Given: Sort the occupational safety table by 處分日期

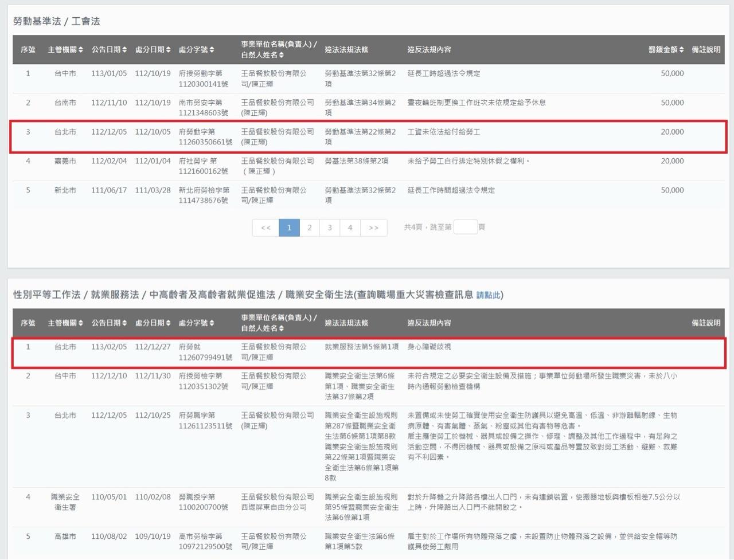Looking at the screenshot, I should [153, 323].
